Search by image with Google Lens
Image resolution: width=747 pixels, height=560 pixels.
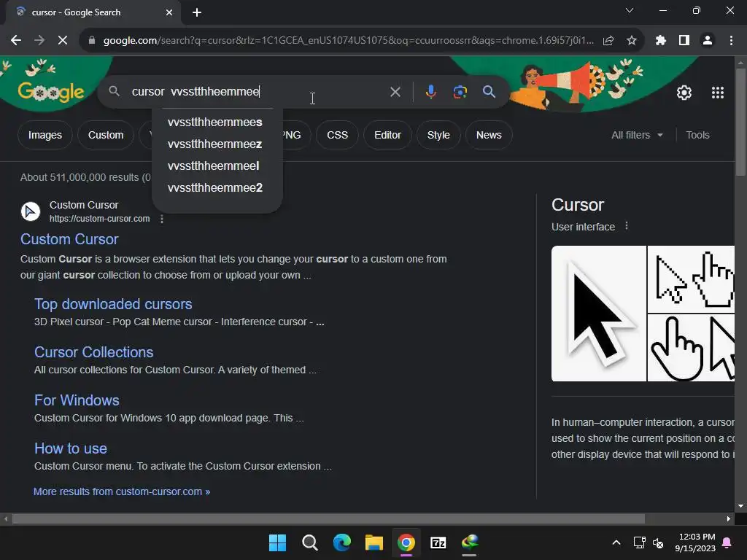460,92
